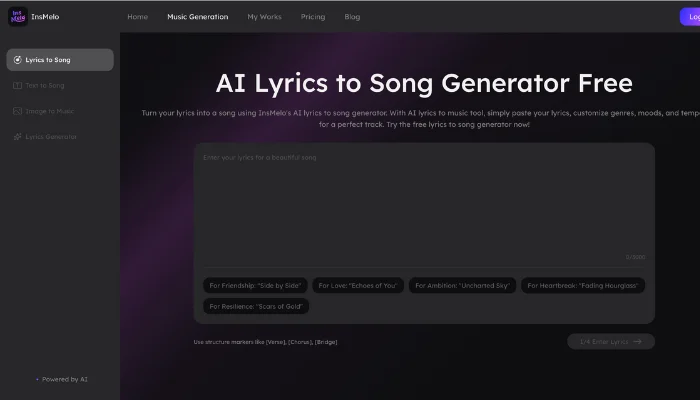Open the Music Generation menu item

coord(198,17)
